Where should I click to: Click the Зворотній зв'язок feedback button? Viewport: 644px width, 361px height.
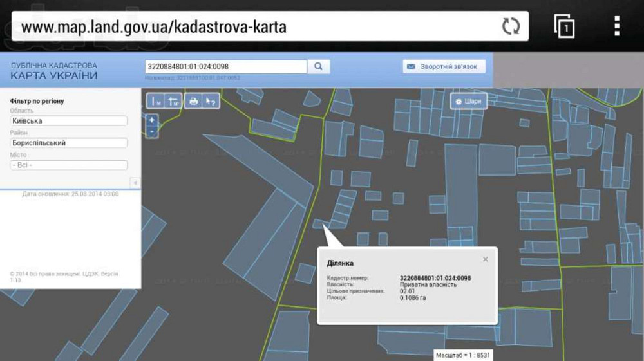pyautogui.click(x=444, y=66)
